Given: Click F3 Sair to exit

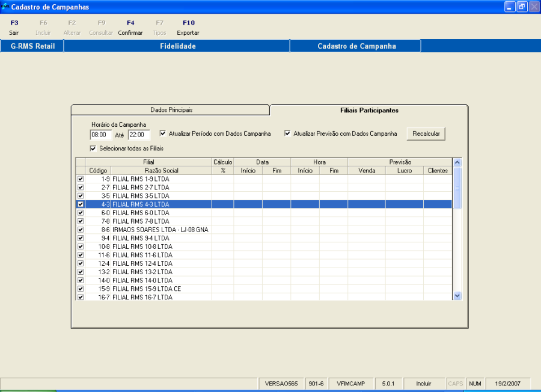Looking at the screenshot, I should click(x=14, y=28).
